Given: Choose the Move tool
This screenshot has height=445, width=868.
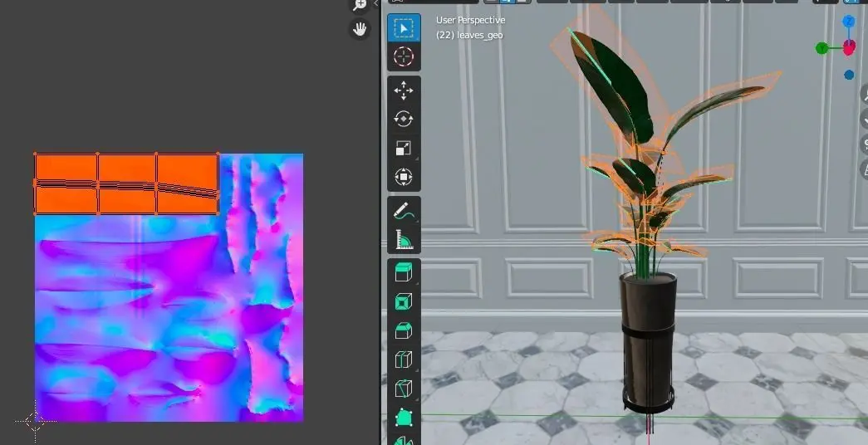Looking at the screenshot, I should 404,90.
